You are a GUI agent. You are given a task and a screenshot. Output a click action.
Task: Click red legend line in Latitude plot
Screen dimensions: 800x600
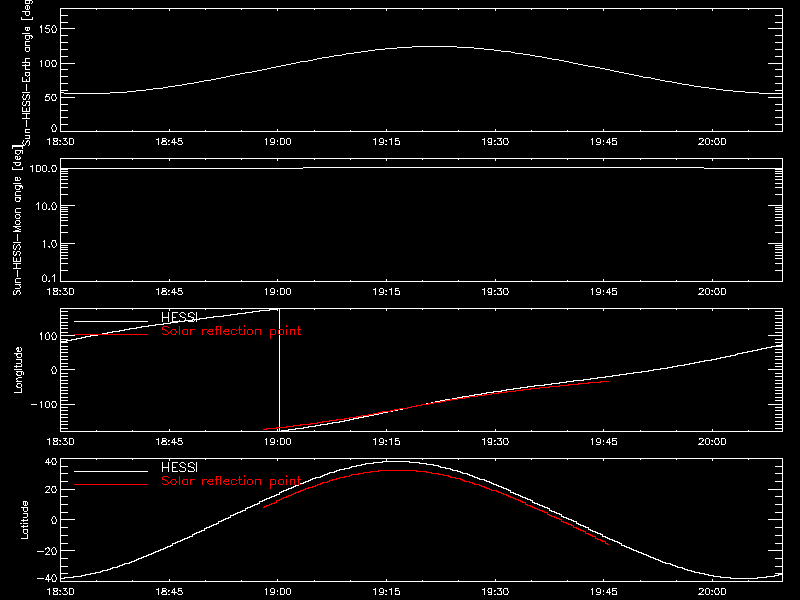111,485
